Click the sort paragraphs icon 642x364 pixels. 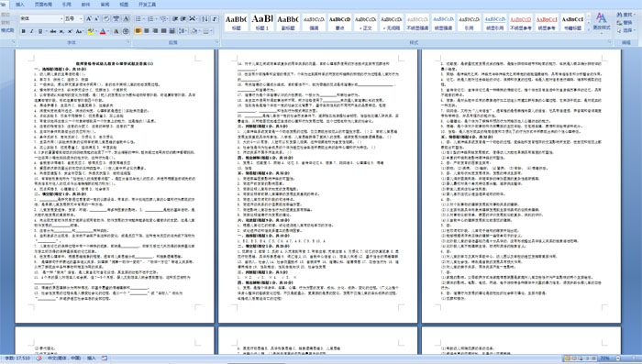click(x=205, y=19)
